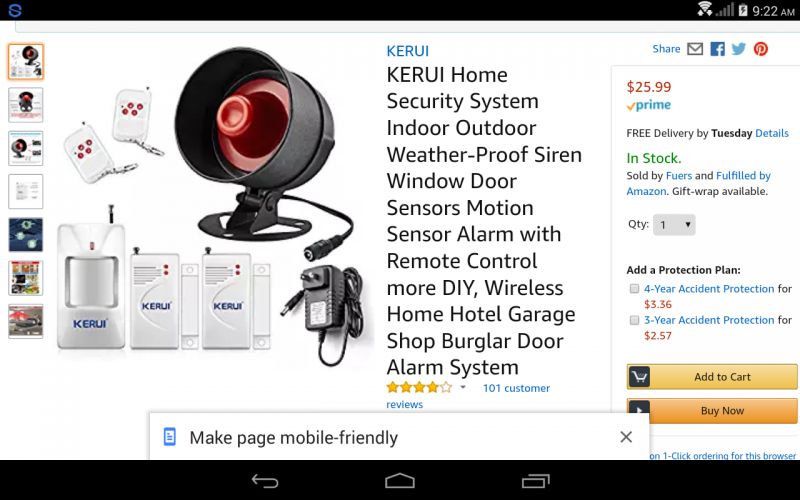Image resolution: width=800 pixels, height=500 pixels.
Task: Share product on Twitter bird icon
Action: (x=738, y=49)
